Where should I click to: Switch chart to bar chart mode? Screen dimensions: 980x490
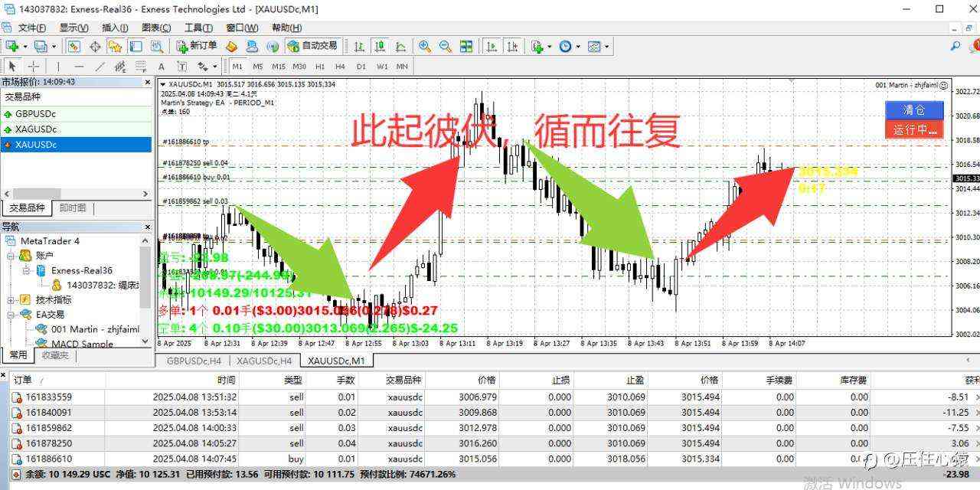pyautogui.click(x=359, y=46)
